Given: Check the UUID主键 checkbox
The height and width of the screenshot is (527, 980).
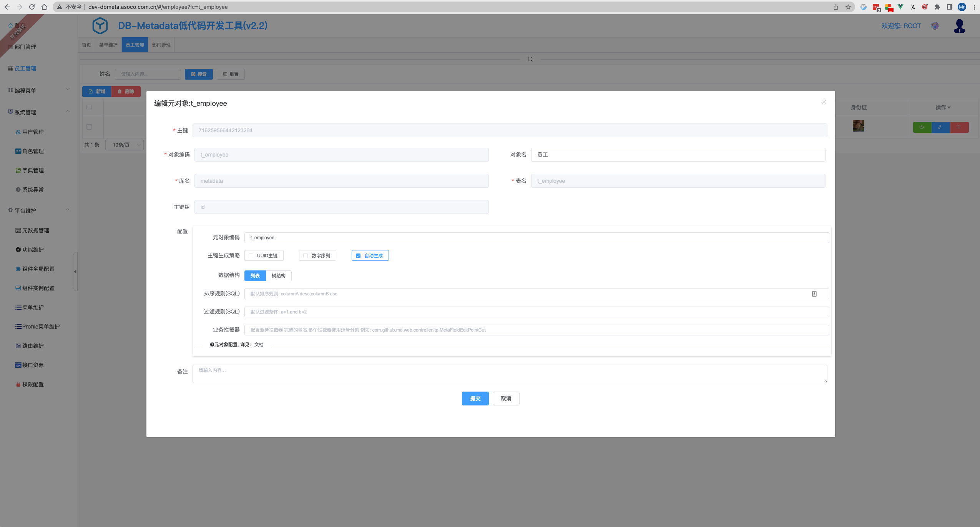Looking at the screenshot, I should pos(251,256).
